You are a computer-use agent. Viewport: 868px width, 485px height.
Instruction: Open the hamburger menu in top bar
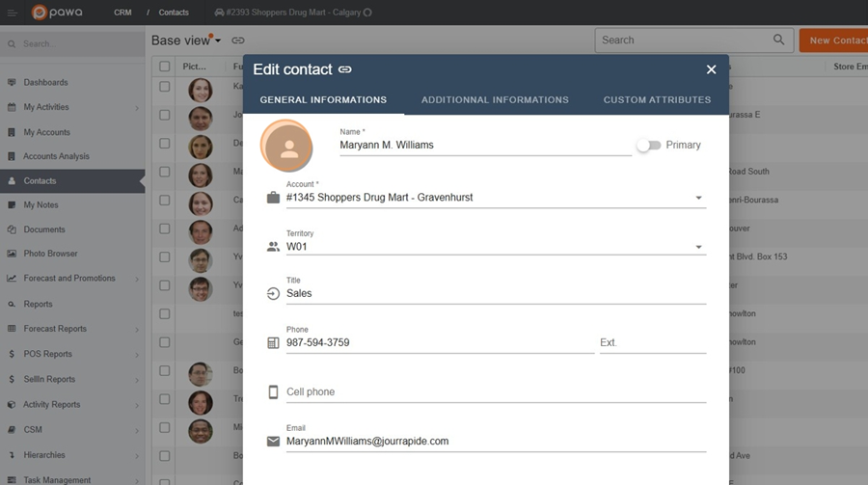point(12,13)
